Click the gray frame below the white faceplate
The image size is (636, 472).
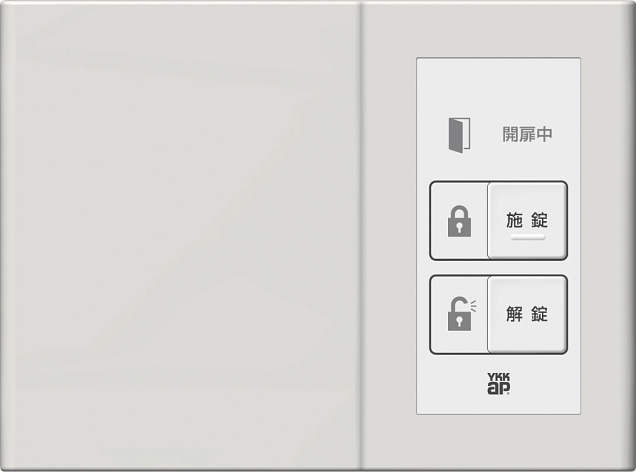[498, 441]
